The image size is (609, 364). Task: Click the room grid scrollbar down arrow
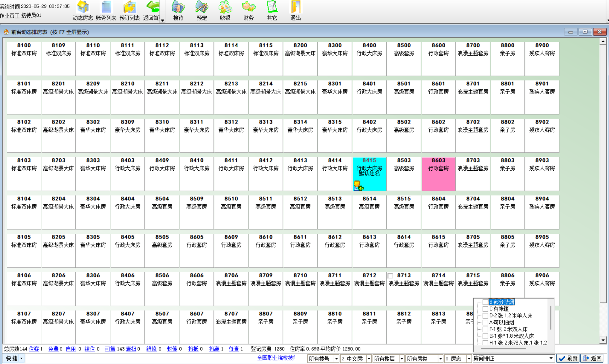coord(603,340)
